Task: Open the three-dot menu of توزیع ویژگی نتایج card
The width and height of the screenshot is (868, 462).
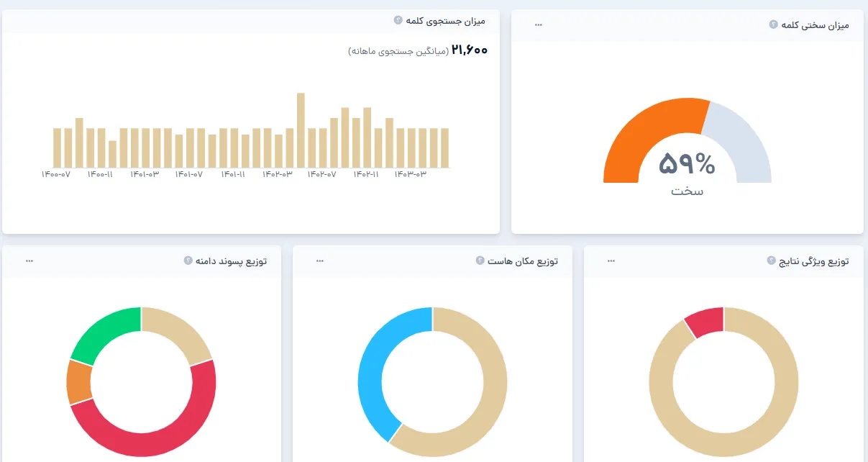Action: coord(611,261)
